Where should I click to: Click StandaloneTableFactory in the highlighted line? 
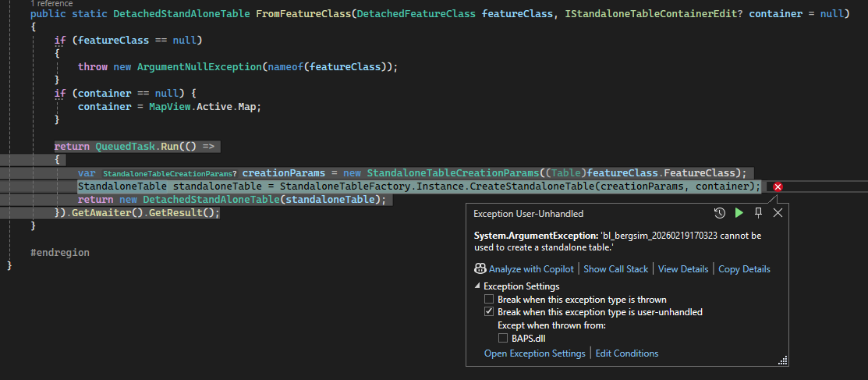tap(345, 186)
